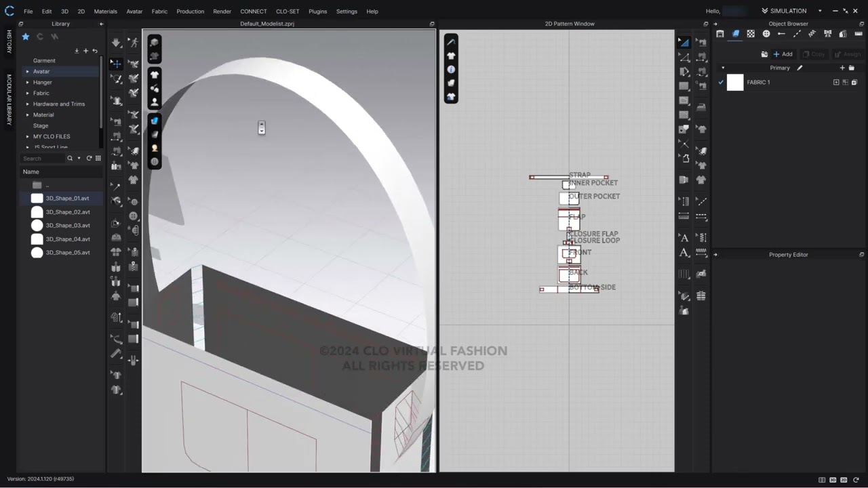
Task: Open the globe environment display icon
Action: tap(155, 161)
